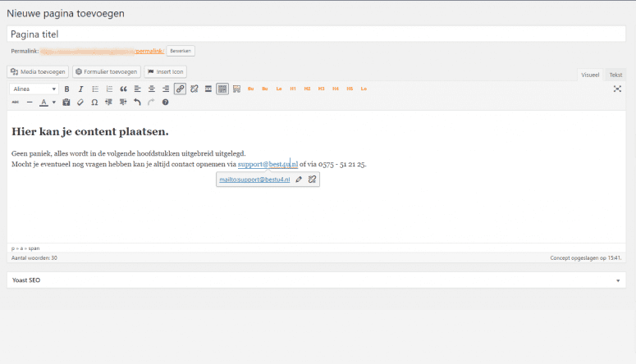The image size is (636, 364).
Task: Click the insert/edit link icon
Action: coord(180,89)
